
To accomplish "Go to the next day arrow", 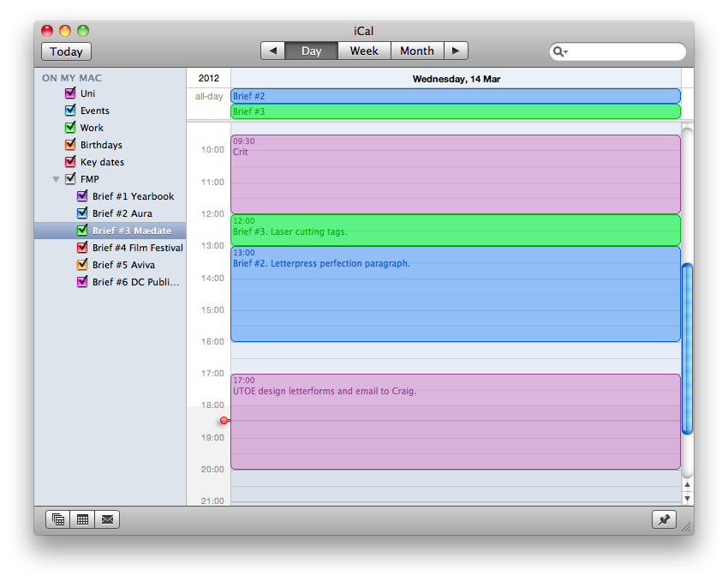I will [456, 51].
